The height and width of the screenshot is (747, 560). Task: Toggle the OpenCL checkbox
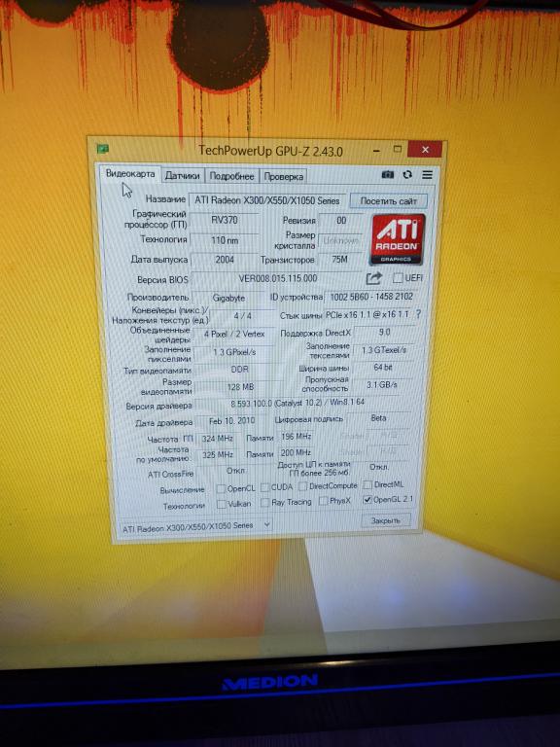tap(221, 489)
